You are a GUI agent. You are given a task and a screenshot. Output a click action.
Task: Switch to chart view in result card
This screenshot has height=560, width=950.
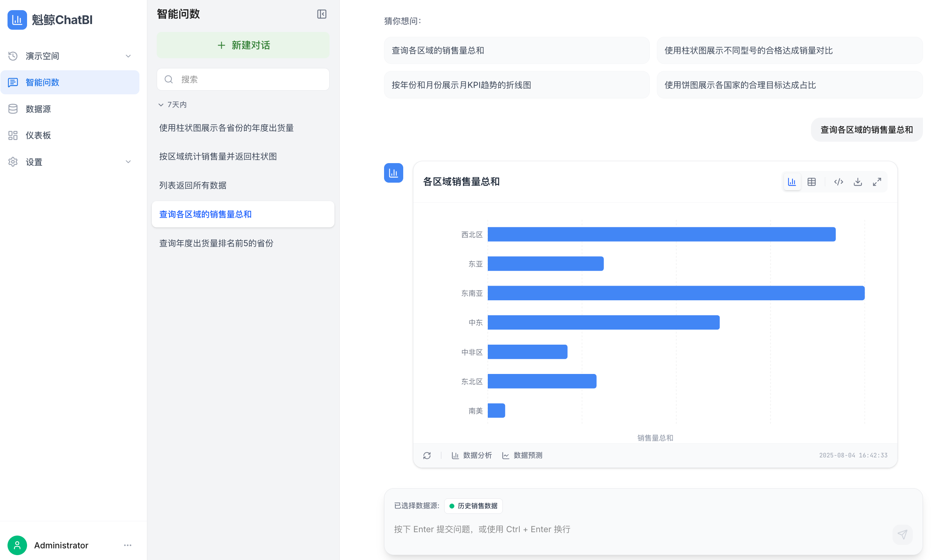pos(792,182)
